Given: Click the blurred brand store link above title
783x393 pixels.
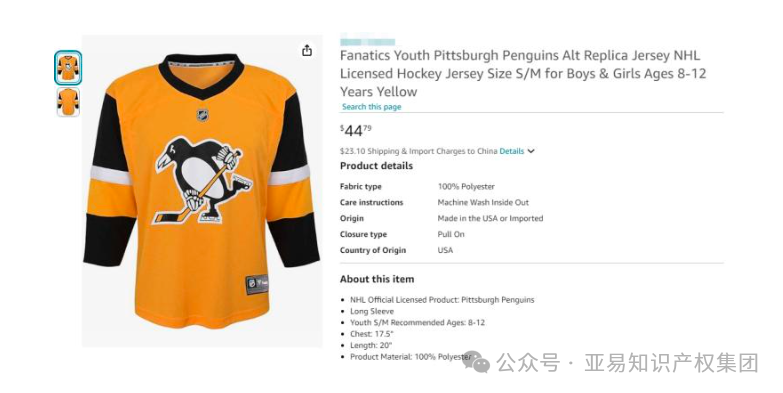Looking at the screenshot, I should click(x=368, y=42).
